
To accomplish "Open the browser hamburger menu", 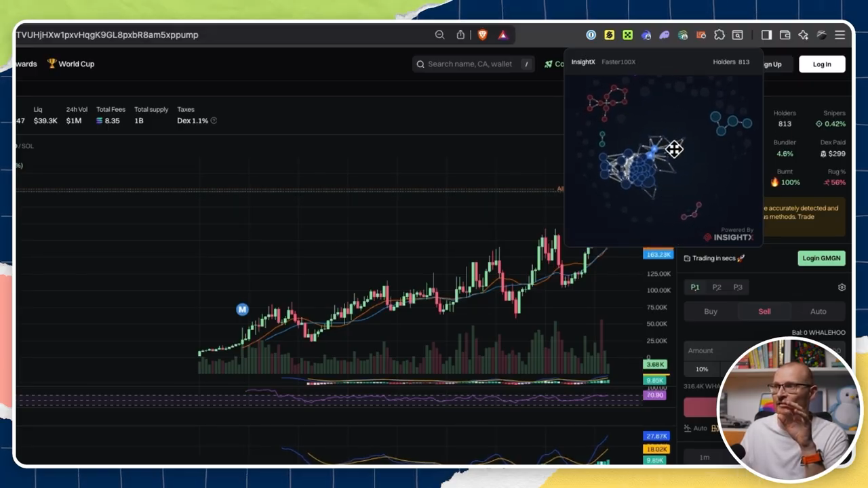I will [x=840, y=35].
